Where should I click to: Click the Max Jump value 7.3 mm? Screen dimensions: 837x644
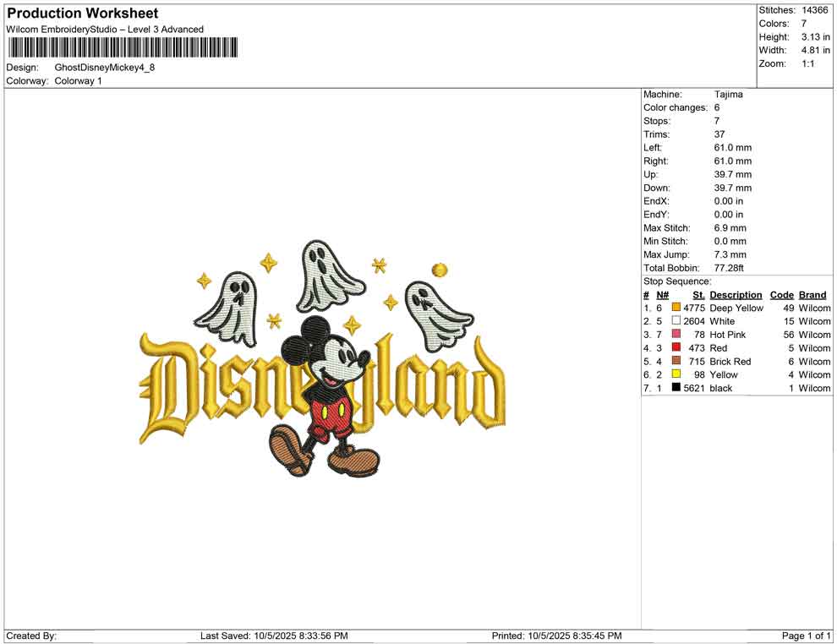[730, 254]
